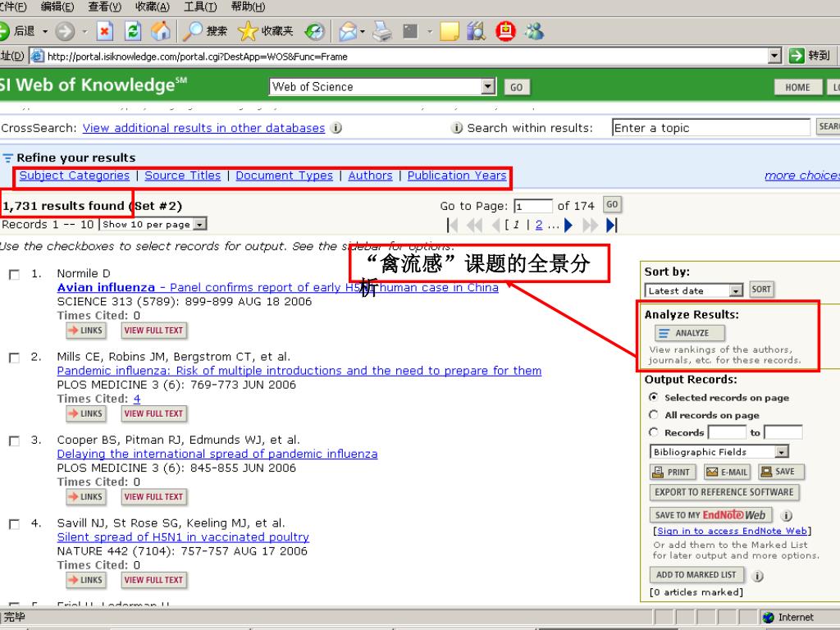Open the Messenger people icon
This screenshot has height=630, width=840.
(533, 31)
